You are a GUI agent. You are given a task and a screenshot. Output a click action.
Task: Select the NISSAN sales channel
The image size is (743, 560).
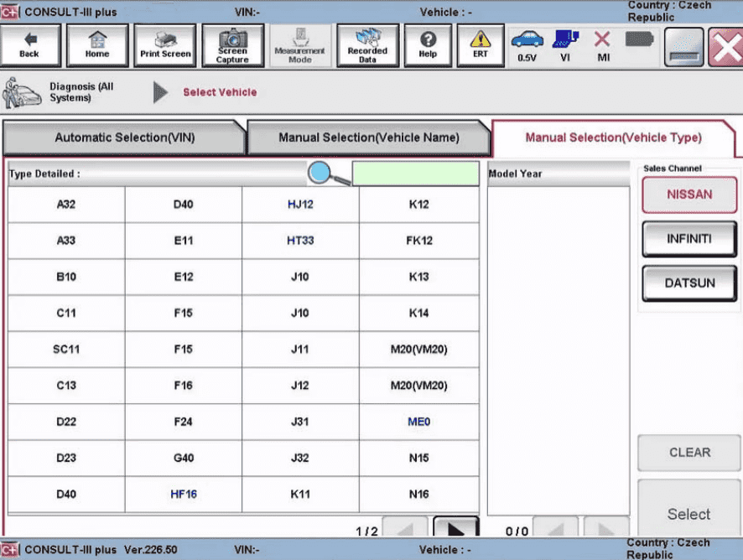click(689, 194)
